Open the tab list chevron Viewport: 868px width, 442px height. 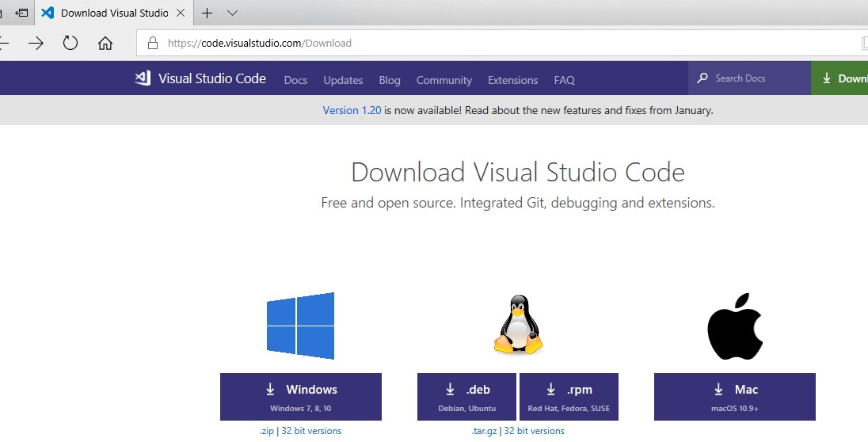233,13
